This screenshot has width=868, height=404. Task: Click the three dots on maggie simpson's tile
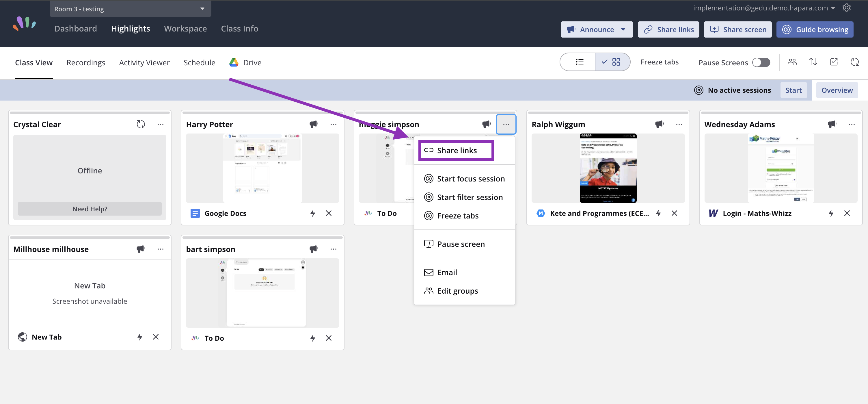[x=506, y=124]
